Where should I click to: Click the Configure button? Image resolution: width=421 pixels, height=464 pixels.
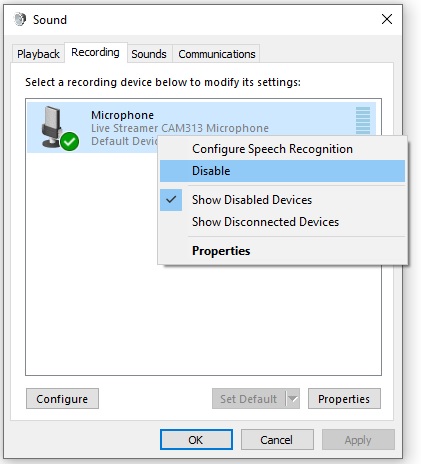point(62,399)
